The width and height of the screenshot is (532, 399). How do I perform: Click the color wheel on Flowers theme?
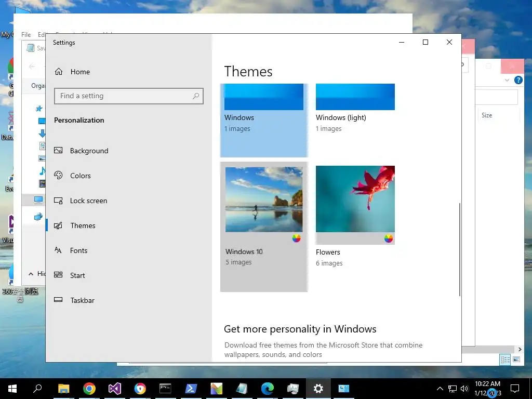pos(389,238)
